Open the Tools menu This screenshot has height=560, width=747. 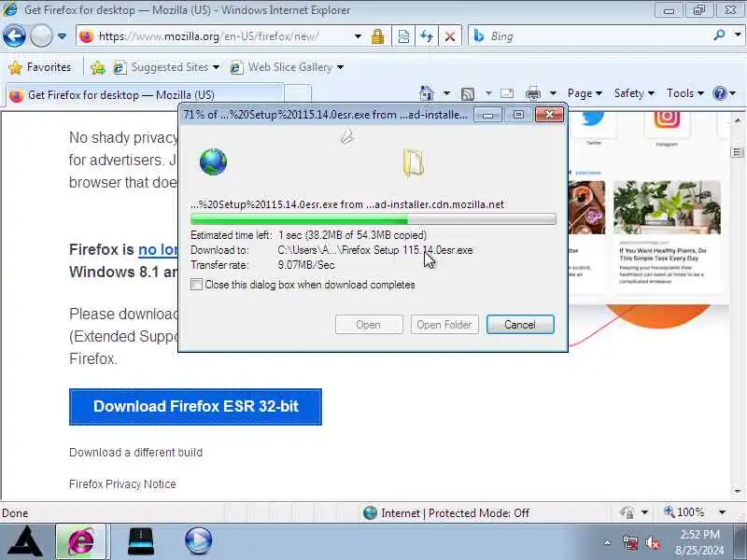click(x=685, y=93)
